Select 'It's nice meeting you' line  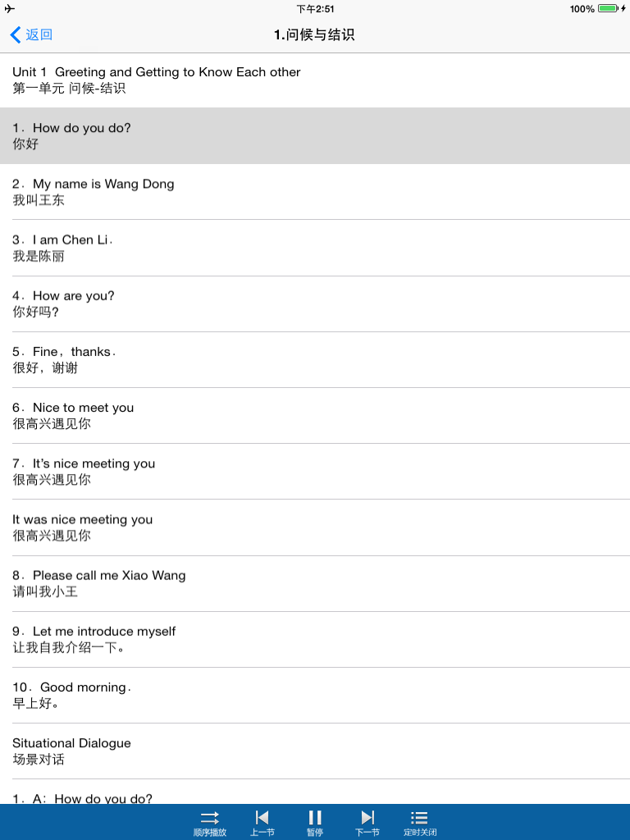tap(315, 472)
